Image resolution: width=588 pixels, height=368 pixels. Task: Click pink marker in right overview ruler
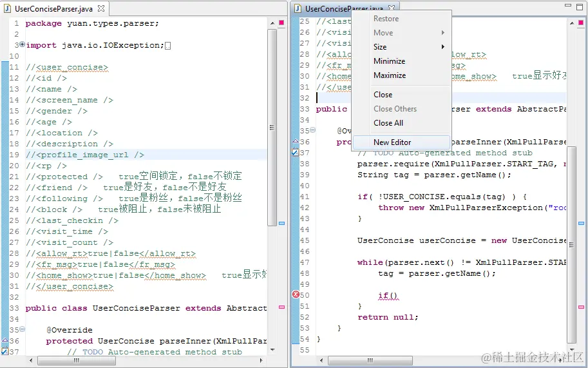(582, 307)
